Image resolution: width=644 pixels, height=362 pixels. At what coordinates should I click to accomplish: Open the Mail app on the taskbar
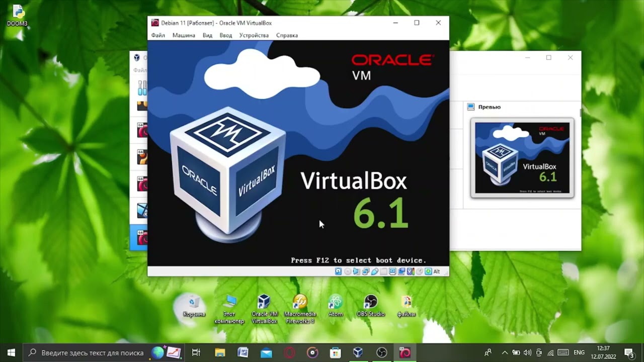[x=266, y=352]
